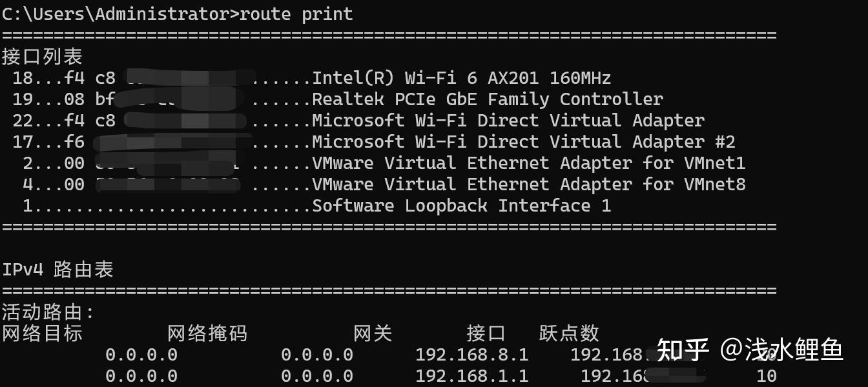Click the Realtek PCIe GbE Family Controller entry
Viewport: 868px width, 387px height.
(487, 99)
